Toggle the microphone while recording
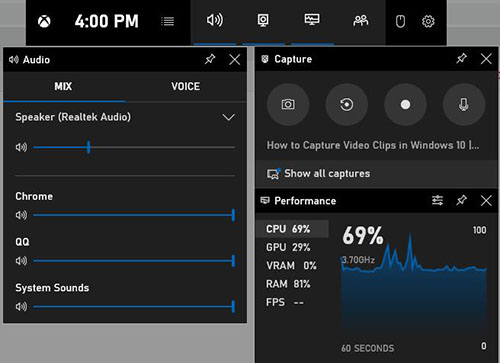Screen dimensions: 500x363 [x=464, y=105]
